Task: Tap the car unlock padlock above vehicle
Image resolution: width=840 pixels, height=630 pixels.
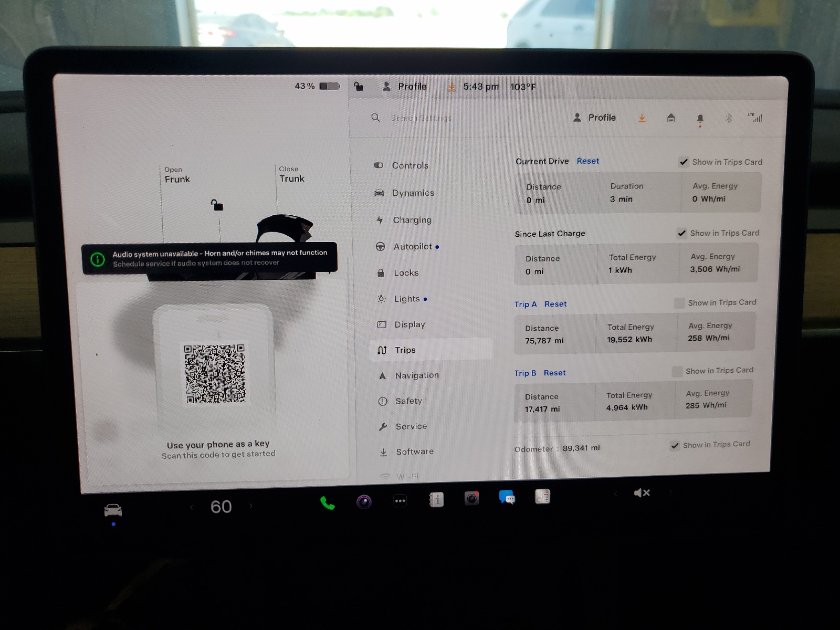Action: pyautogui.click(x=217, y=205)
